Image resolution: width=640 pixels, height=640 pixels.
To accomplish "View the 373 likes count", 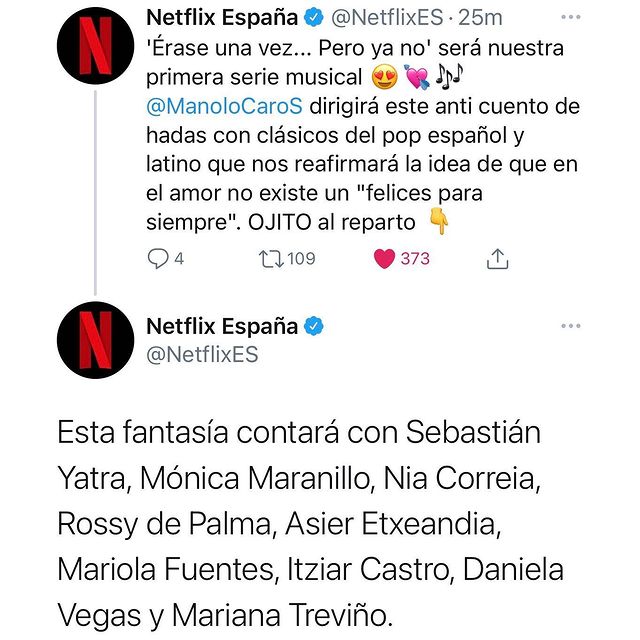I will point(414,259).
